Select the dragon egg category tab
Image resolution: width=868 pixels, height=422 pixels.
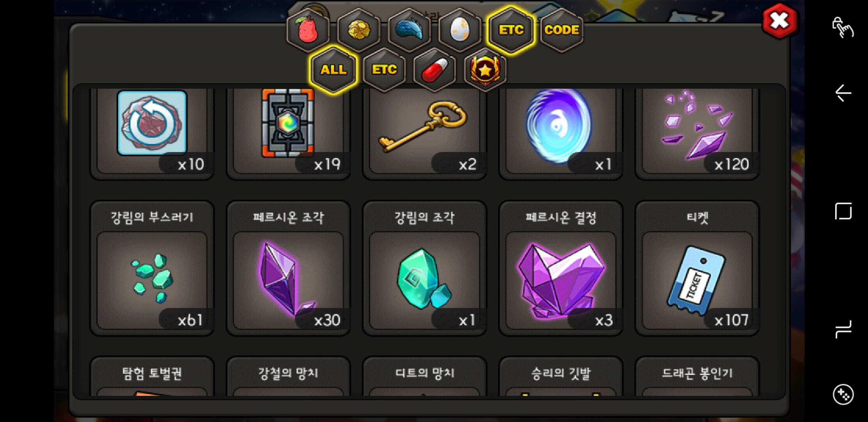pyautogui.click(x=460, y=30)
